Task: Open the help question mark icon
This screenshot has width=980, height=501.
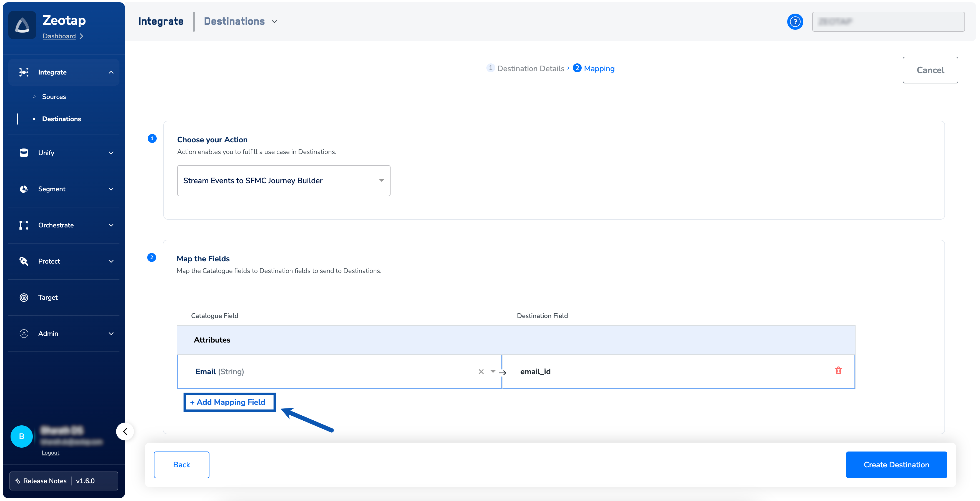Action: 795,22
